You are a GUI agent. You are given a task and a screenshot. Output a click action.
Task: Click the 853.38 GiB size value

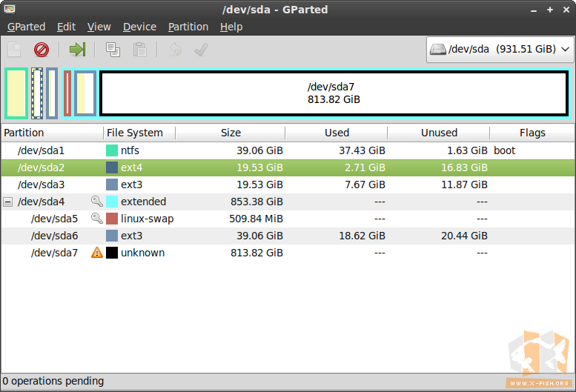point(256,202)
